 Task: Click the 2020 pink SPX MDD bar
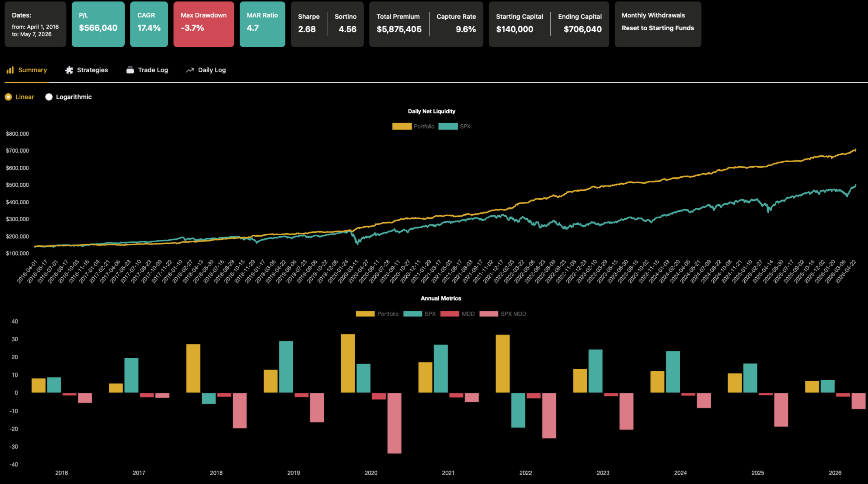[x=394, y=423]
